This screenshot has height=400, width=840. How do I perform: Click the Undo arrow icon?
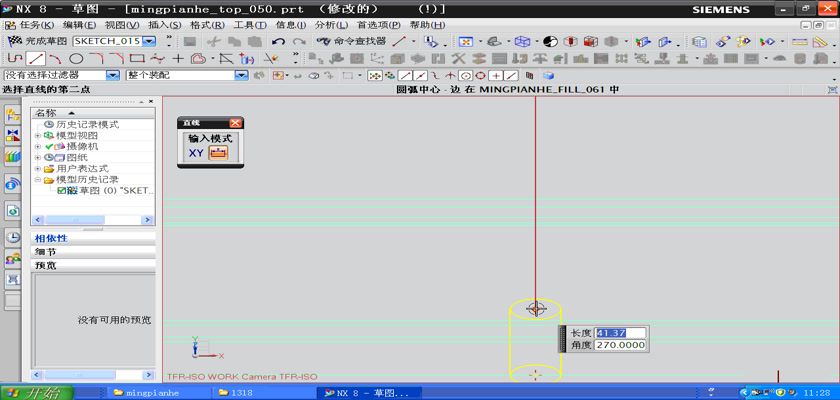(278, 41)
